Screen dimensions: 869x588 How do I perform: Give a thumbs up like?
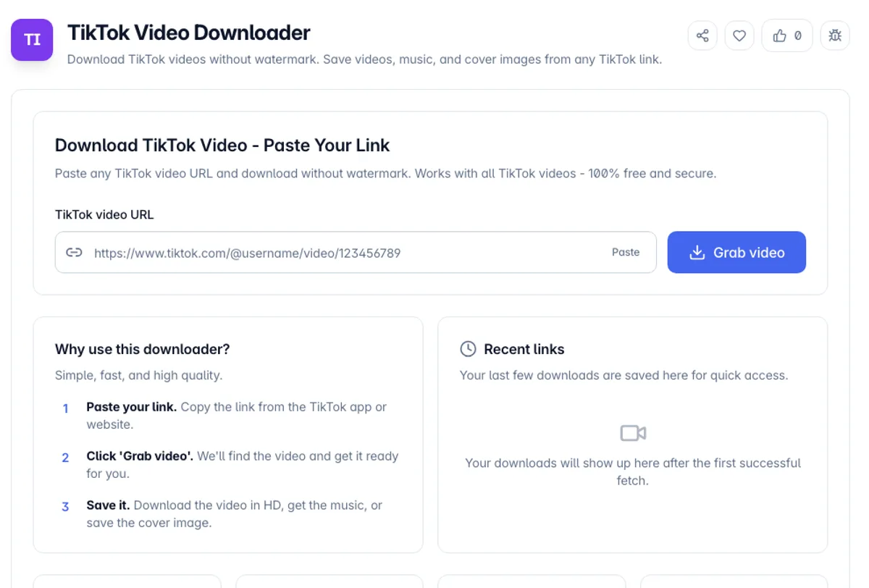pyautogui.click(x=787, y=35)
